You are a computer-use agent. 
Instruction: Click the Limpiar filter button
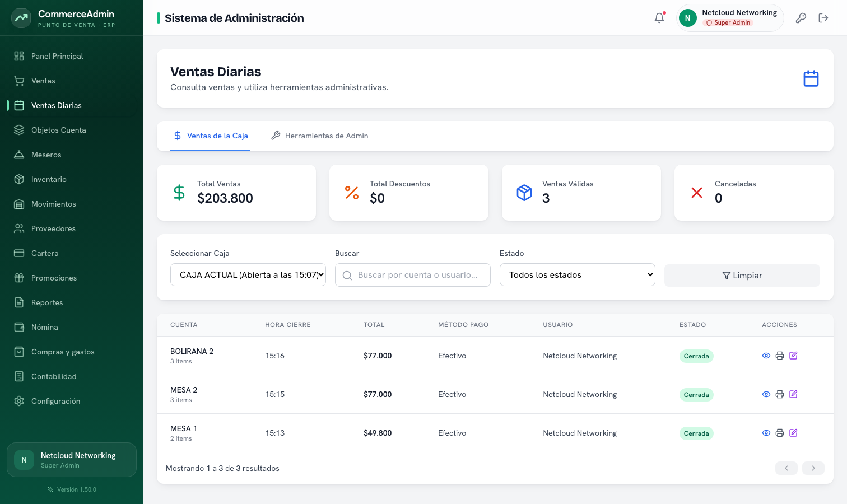tap(742, 276)
